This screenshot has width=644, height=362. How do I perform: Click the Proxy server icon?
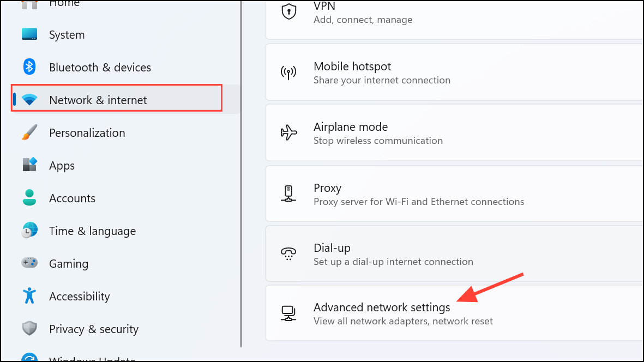coord(289,193)
